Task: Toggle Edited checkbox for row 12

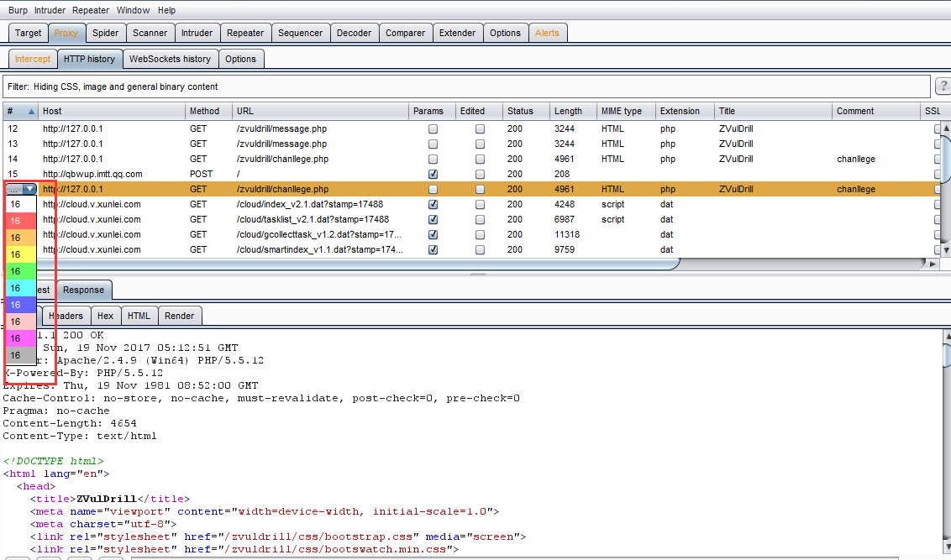Action: (x=480, y=128)
